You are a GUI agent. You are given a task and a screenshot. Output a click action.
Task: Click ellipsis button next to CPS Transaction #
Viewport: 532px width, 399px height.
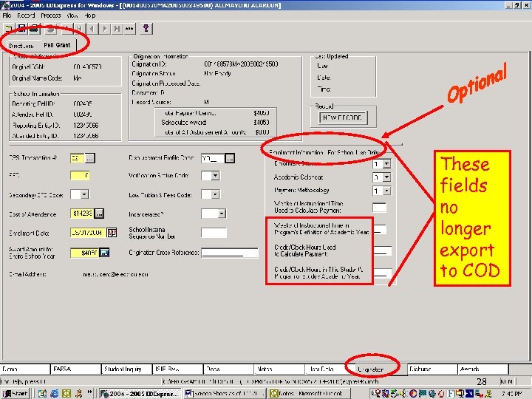tap(89, 158)
